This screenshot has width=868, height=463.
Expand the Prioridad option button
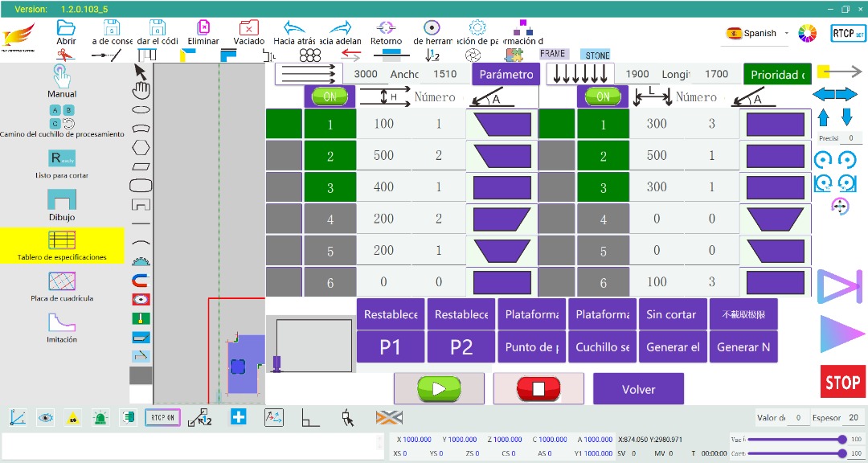(x=776, y=75)
